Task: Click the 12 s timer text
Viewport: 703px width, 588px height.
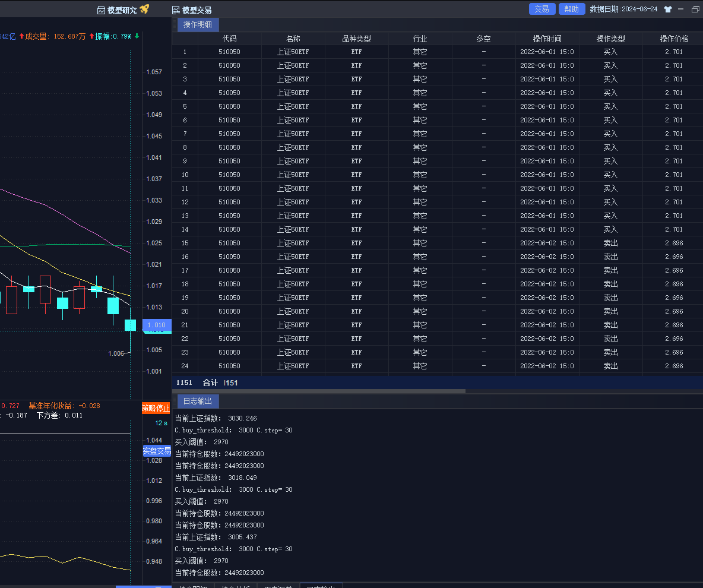Action: (x=161, y=423)
